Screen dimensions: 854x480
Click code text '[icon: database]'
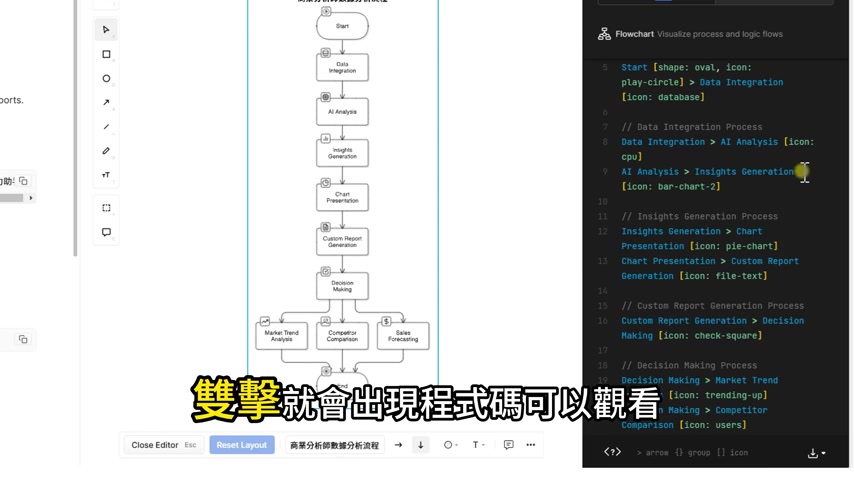663,97
